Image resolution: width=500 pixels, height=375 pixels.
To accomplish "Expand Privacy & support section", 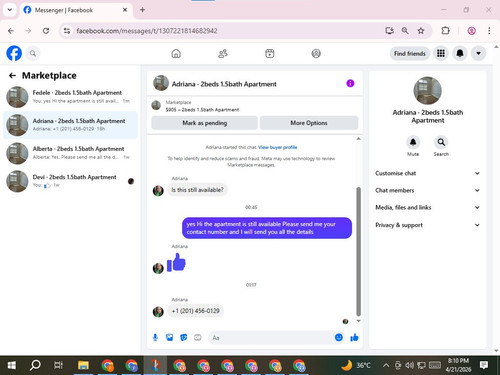I will click(x=427, y=225).
